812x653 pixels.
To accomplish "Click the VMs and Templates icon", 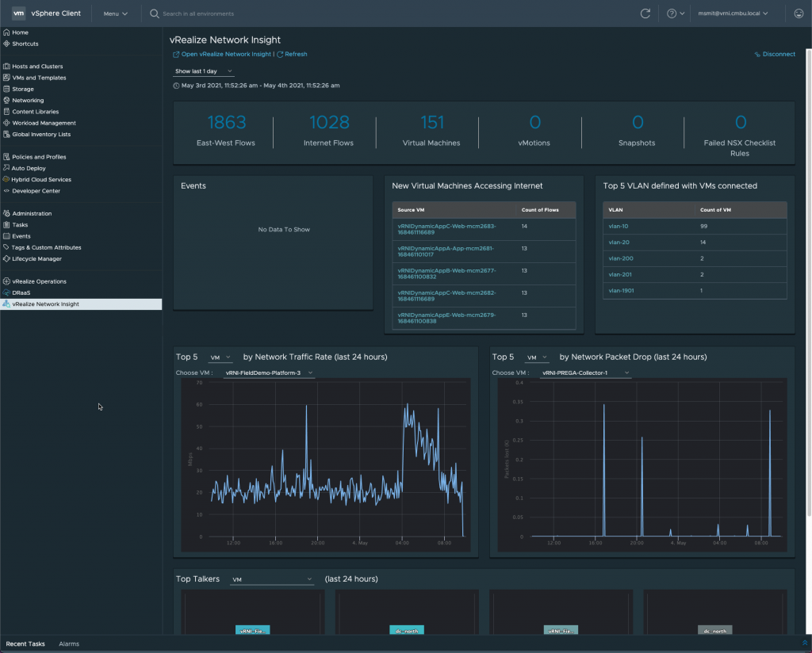I will tap(6, 78).
